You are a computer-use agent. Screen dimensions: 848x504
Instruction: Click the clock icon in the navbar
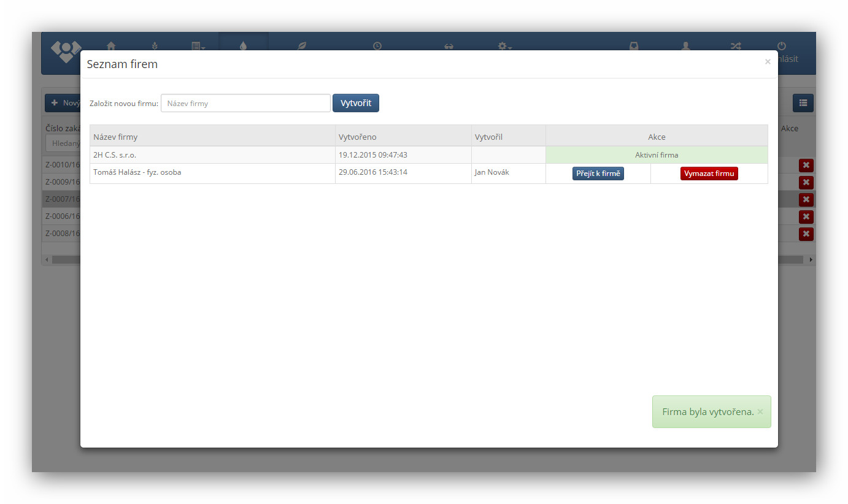pos(377,45)
